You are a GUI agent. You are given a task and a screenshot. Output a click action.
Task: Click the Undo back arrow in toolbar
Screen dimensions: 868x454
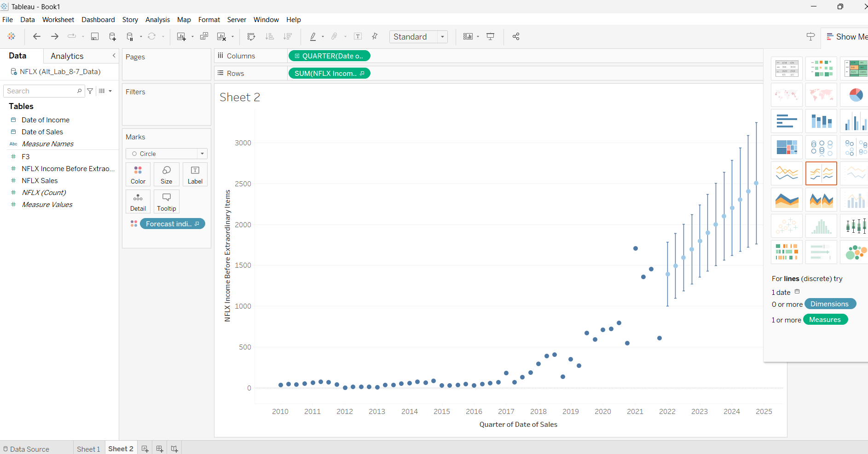pyautogui.click(x=37, y=36)
